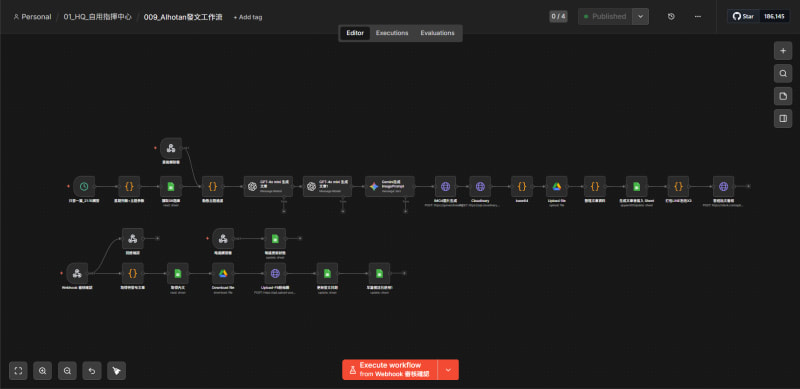This screenshot has height=389, width=800.
Task: Click the 186,145 star count
Action: click(774, 16)
